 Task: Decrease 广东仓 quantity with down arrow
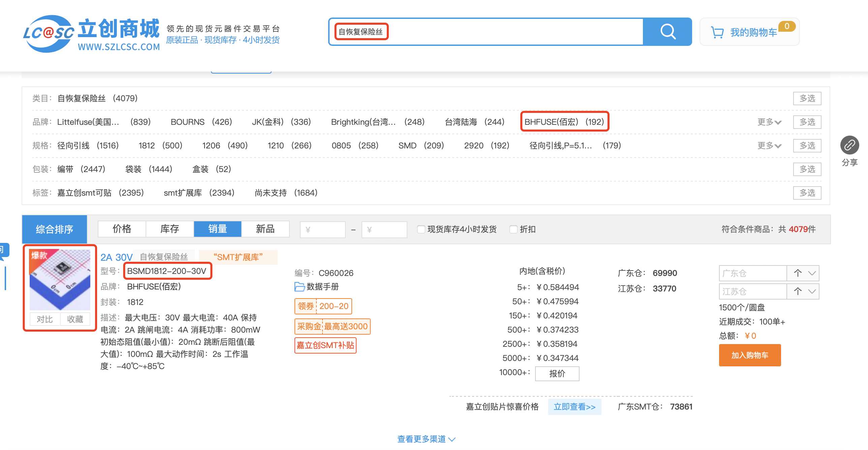coord(812,273)
